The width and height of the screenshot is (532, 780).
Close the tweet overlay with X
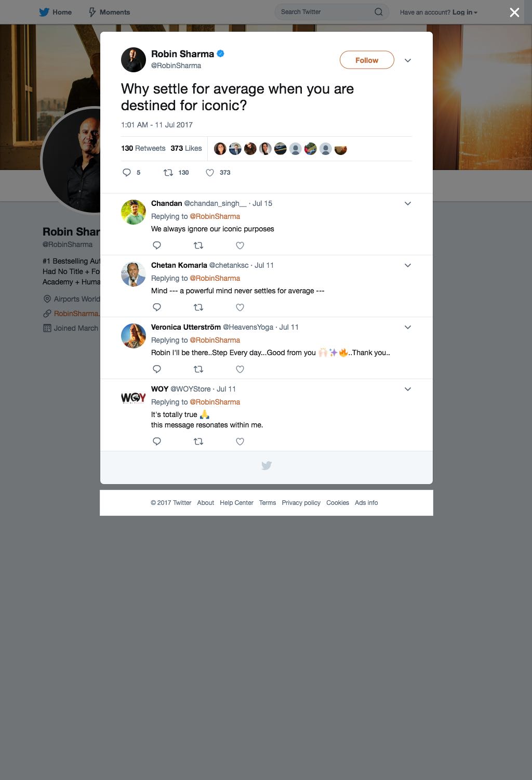[x=514, y=12]
